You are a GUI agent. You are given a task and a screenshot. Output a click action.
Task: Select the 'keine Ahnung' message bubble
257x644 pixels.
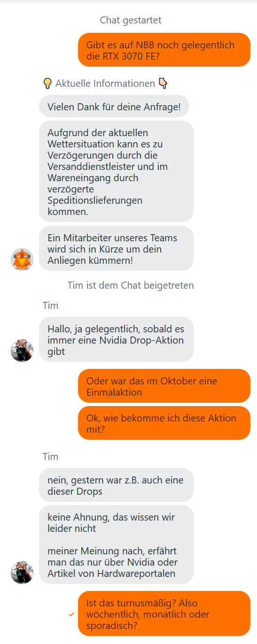[116, 544]
